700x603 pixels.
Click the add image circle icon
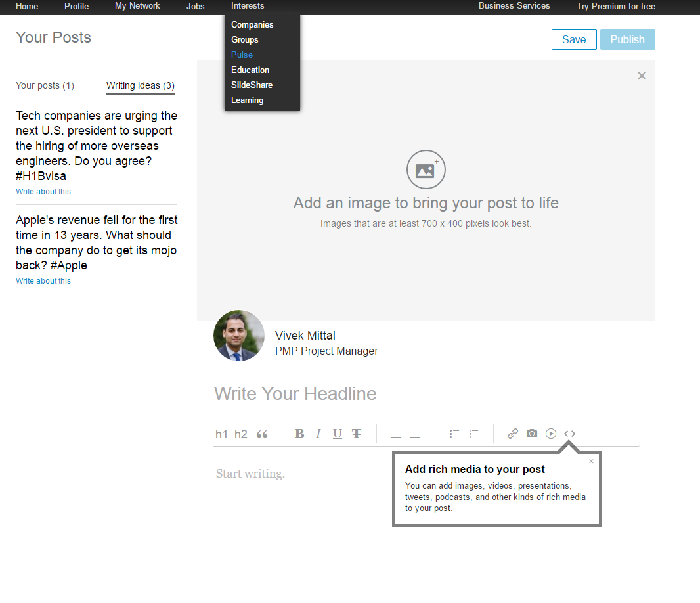click(x=426, y=169)
